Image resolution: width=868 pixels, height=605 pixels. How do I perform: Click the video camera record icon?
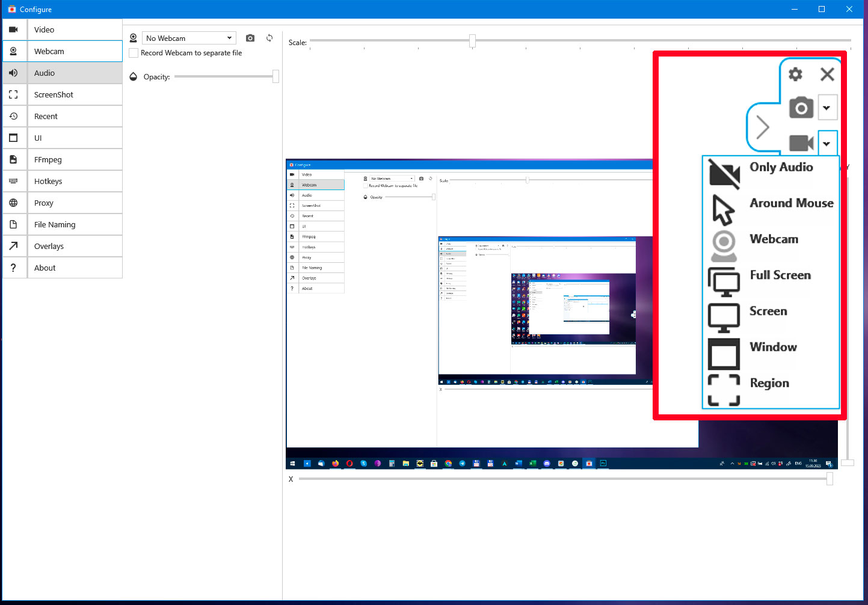tap(801, 143)
